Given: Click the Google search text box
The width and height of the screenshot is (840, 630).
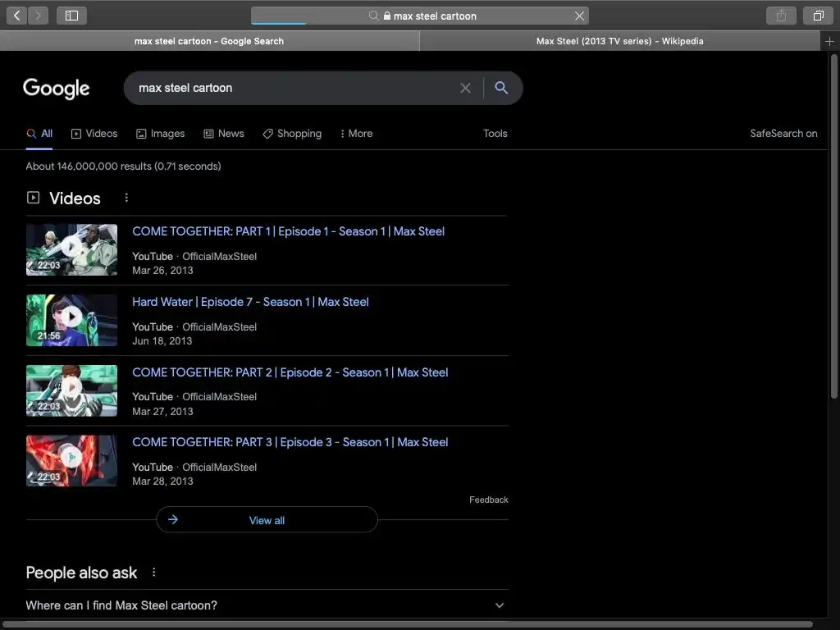Looking at the screenshot, I should pyautogui.click(x=292, y=88).
